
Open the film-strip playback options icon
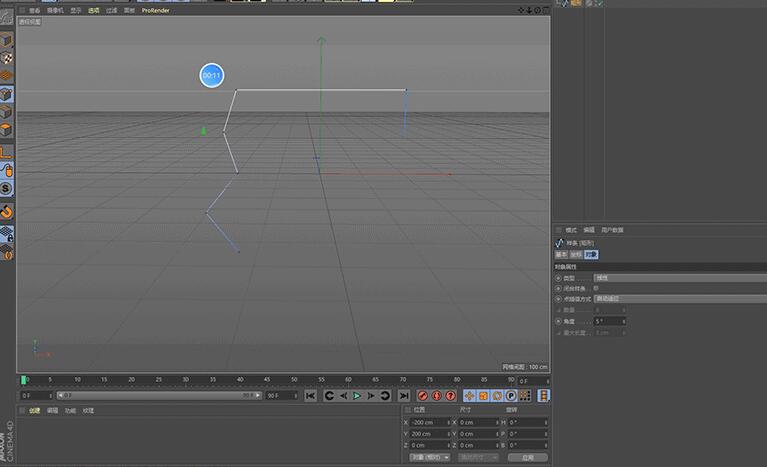tap(543, 396)
